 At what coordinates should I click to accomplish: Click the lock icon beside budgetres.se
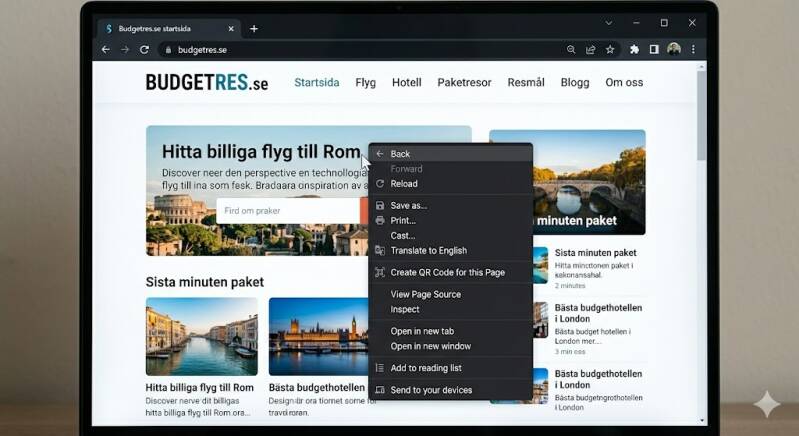click(168, 50)
